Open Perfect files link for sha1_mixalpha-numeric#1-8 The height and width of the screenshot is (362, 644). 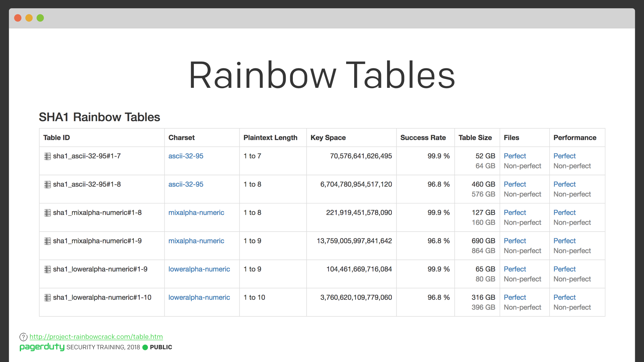click(x=515, y=213)
